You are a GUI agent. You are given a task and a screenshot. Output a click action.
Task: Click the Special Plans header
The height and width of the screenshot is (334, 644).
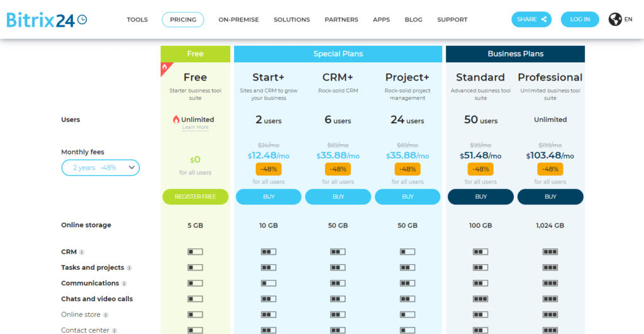(x=338, y=54)
